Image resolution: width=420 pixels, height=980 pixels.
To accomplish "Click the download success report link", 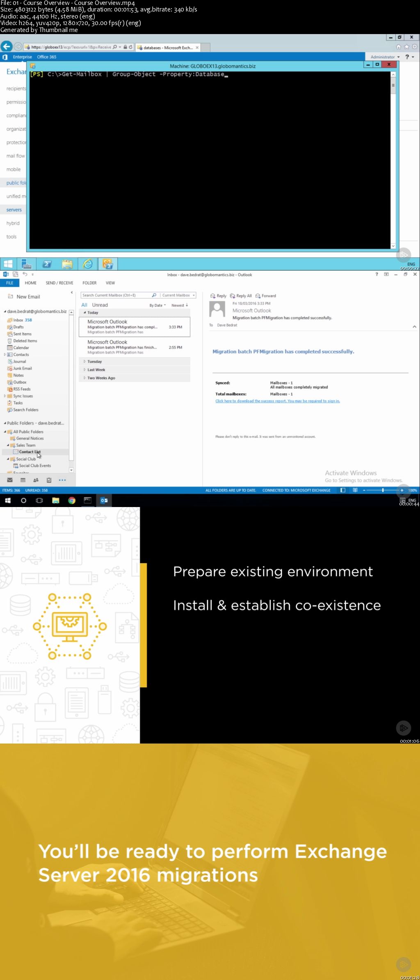I will 278,401.
